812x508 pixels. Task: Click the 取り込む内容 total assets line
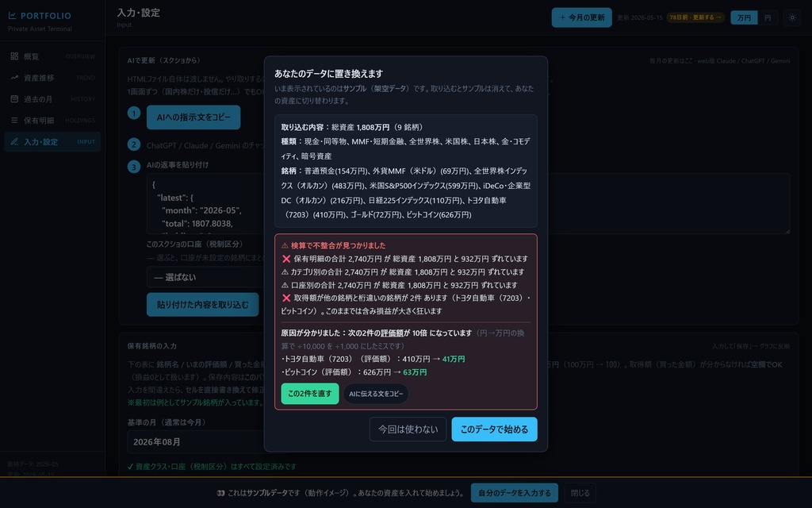click(353, 127)
